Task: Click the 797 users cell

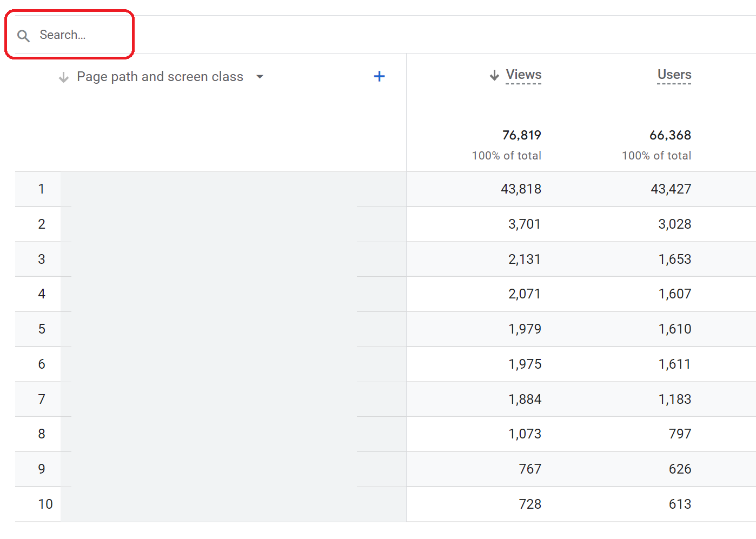Action: [680, 434]
